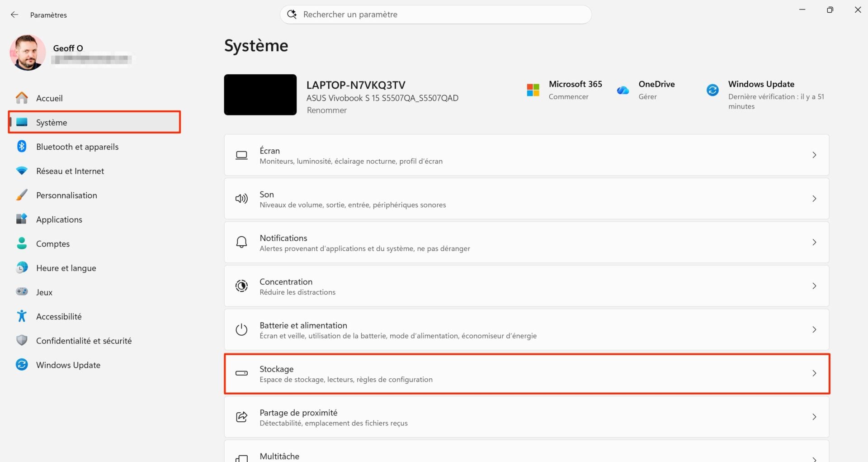This screenshot has height=462, width=868.
Task: Click the Personnalisation paintbrush icon
Action: click(22, 195)
